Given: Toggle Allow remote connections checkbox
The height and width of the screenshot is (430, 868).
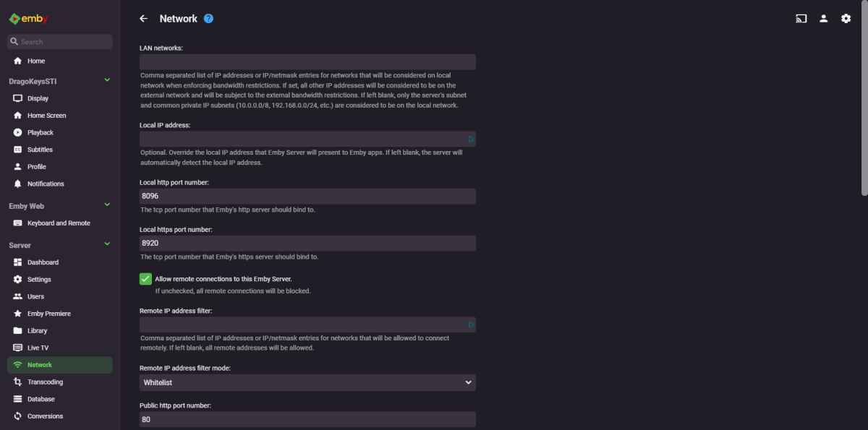Looking at the screenshot, I should 145,279.
